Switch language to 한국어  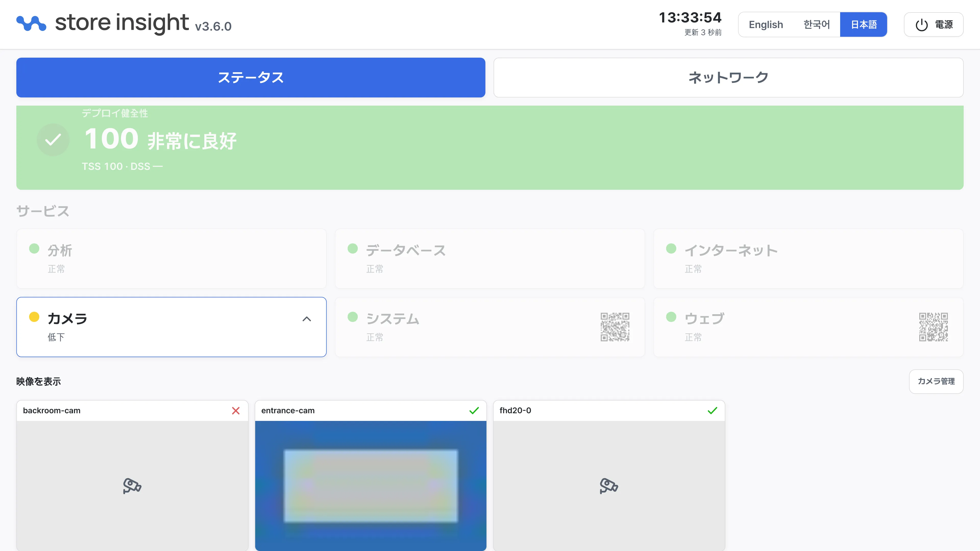(816, 25)
